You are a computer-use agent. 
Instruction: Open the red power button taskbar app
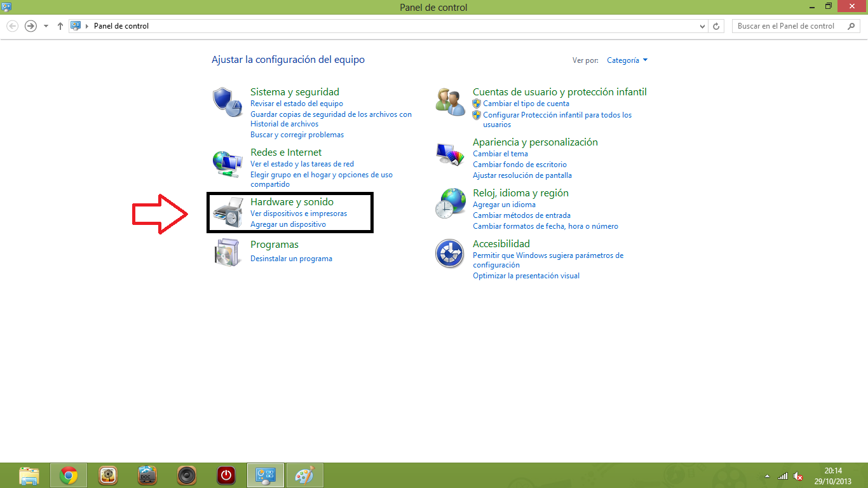226,475
